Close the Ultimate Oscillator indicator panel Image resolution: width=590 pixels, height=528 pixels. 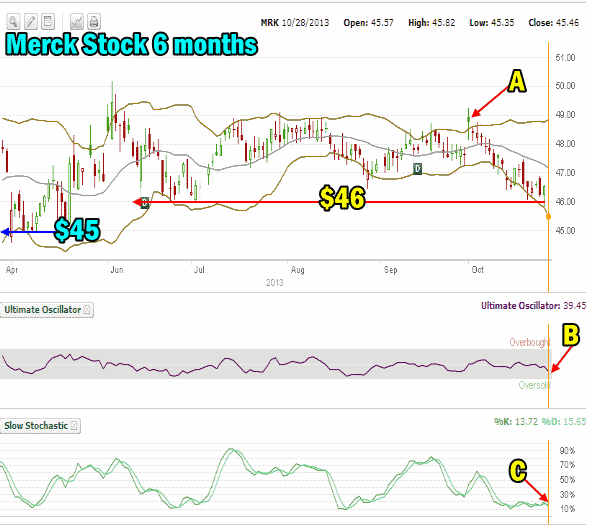click(x=87, y=310)
